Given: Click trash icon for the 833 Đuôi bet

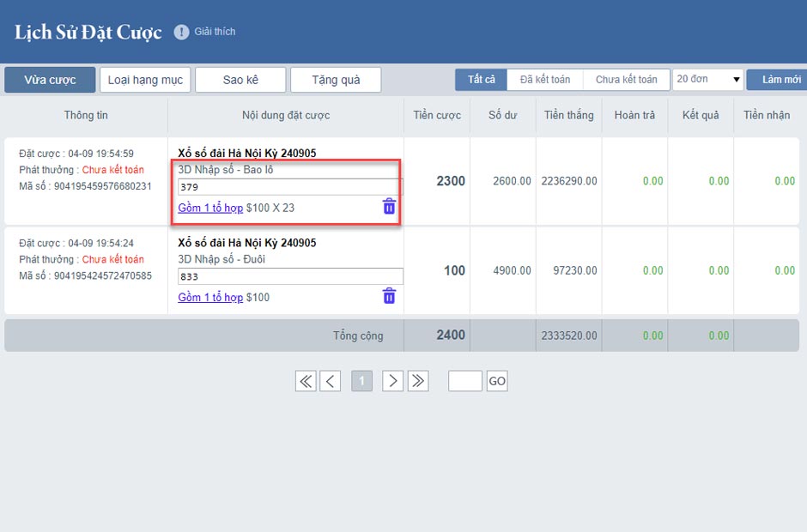Looking at the screenshot, I should point(389,296).
